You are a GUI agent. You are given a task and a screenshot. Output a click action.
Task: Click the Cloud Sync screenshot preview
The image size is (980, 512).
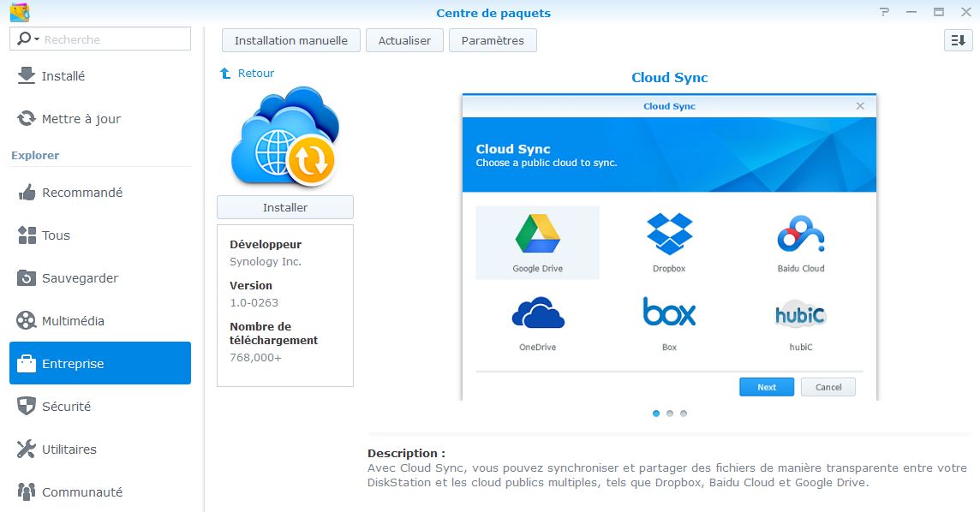click(669, 247)
